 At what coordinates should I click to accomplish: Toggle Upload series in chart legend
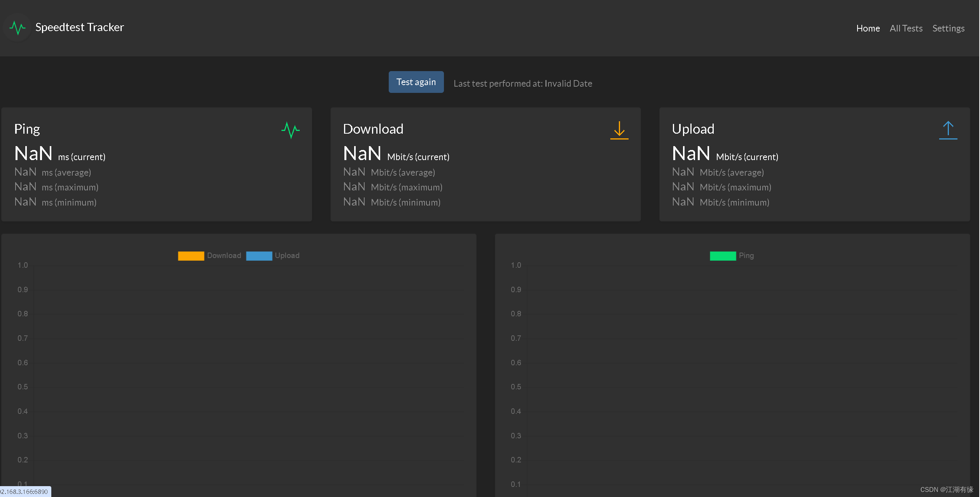click(x=287, y=256)
